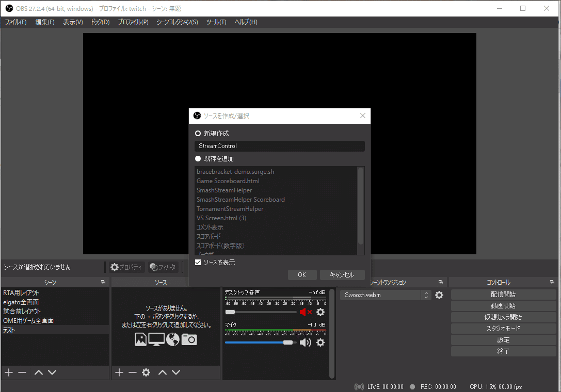Undock the Scenes panel

103,282
